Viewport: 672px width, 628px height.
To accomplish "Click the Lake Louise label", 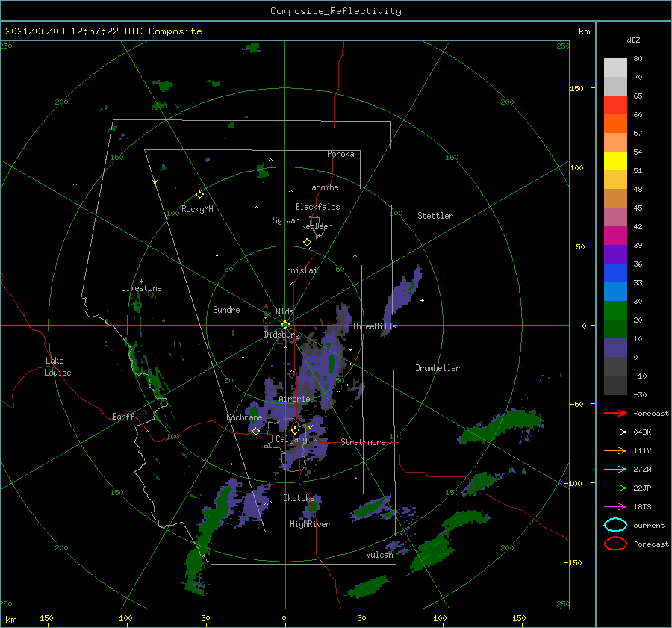I will (x=57, y=367).
